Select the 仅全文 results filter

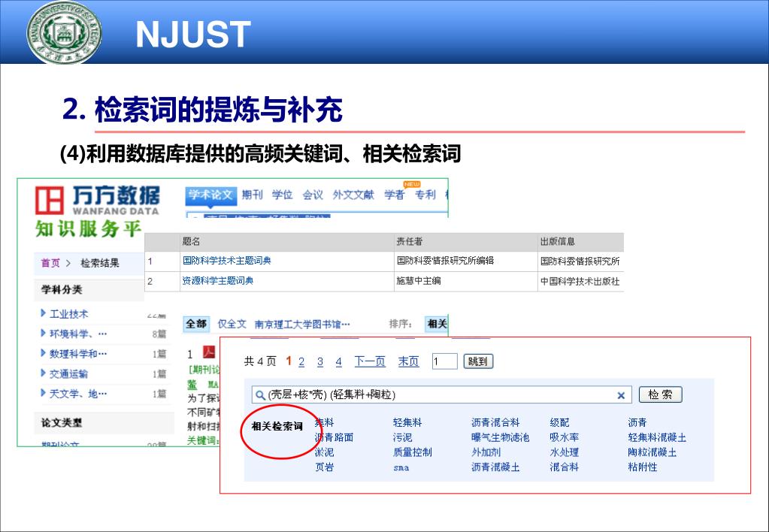point(232,324)
